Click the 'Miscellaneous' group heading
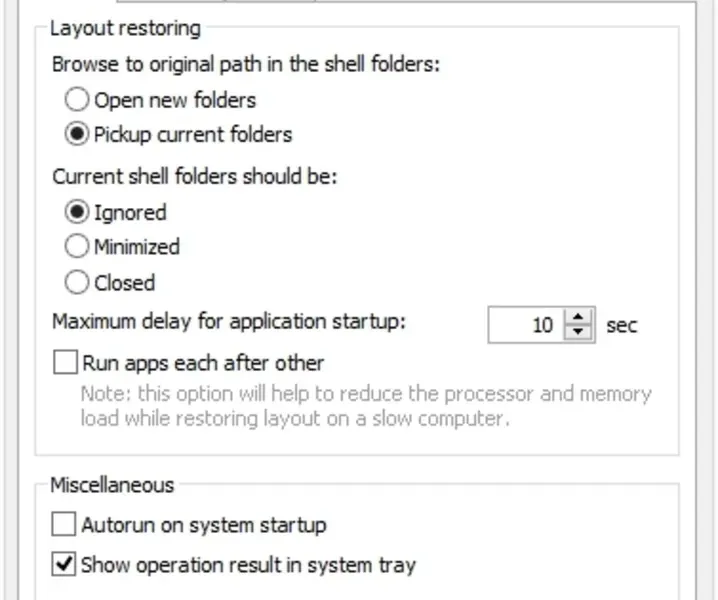 tap(112, 485)
